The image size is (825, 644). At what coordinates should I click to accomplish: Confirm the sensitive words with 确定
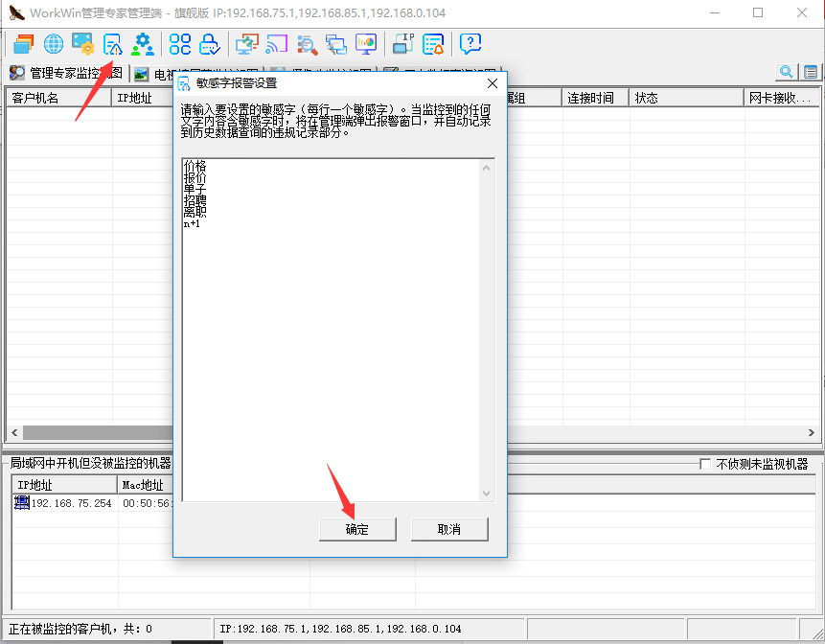click(357, 529)
